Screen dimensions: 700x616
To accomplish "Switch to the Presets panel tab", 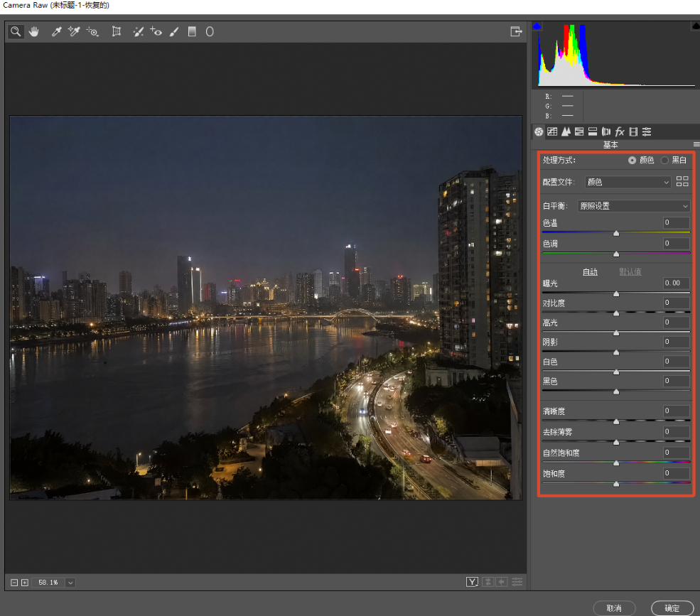I will (x=647, y=131).
